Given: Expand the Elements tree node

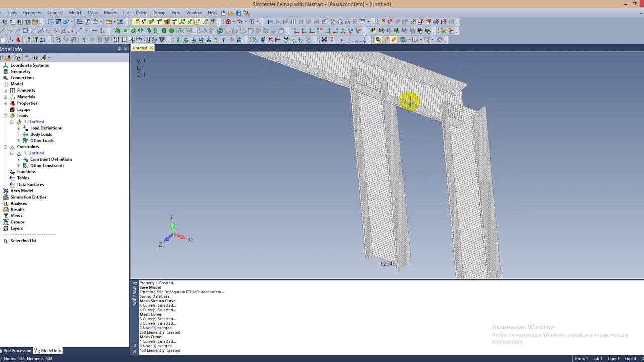Looking at the screenshot, I should pyautogui.click(x=6, y=90).
